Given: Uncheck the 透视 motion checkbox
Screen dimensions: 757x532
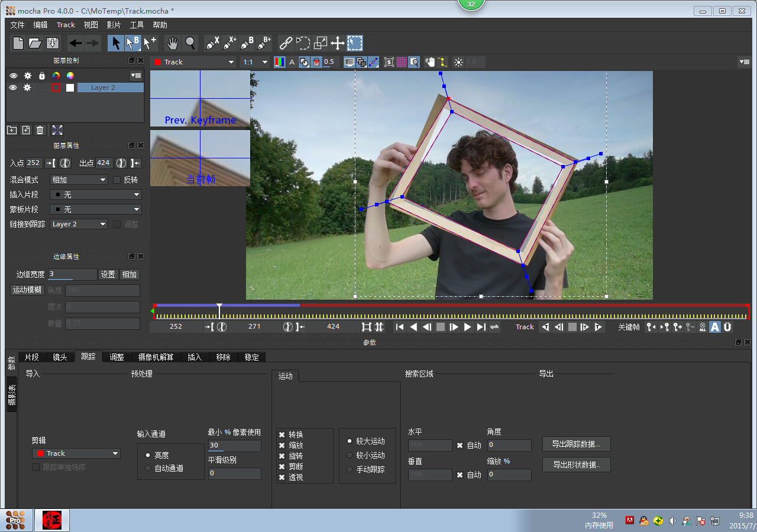Looking at the screenshot, I should click(x=282, y=477).
